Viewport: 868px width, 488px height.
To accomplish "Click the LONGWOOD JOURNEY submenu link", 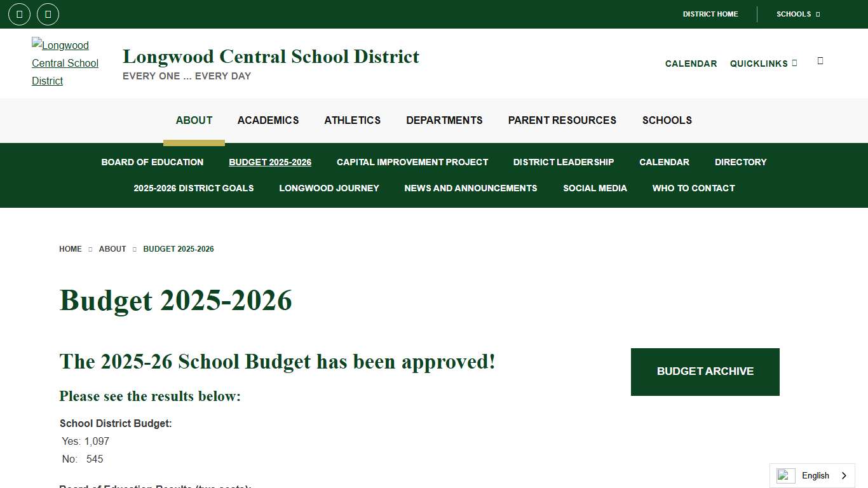I will [x=329, y=188].
